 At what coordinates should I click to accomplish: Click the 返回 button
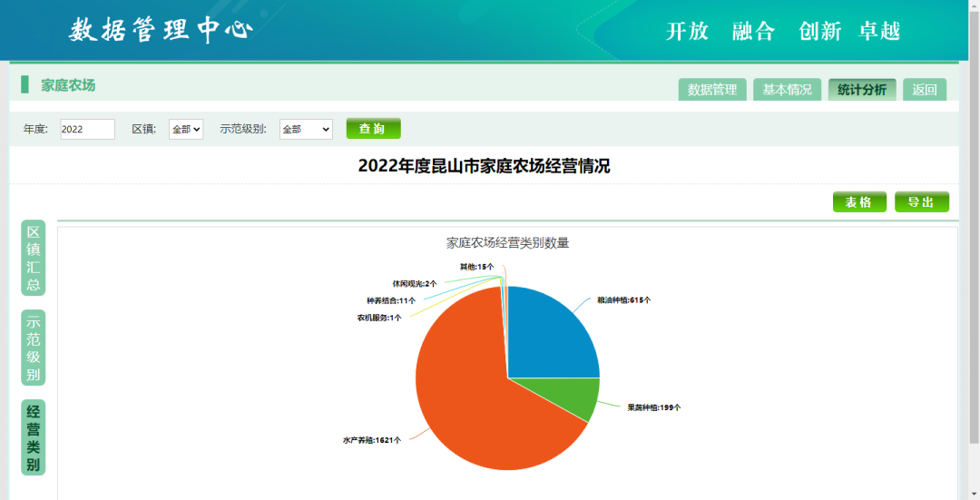[x=925, y=90]
